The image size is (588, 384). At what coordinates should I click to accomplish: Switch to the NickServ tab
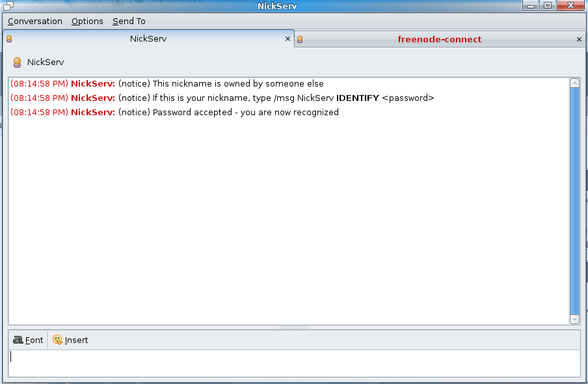[x=148, y=38]
